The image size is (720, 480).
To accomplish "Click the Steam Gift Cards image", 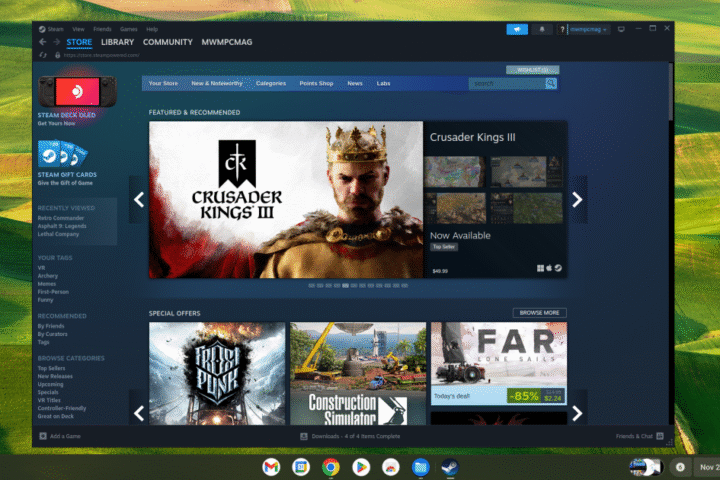I will point(62,153).
